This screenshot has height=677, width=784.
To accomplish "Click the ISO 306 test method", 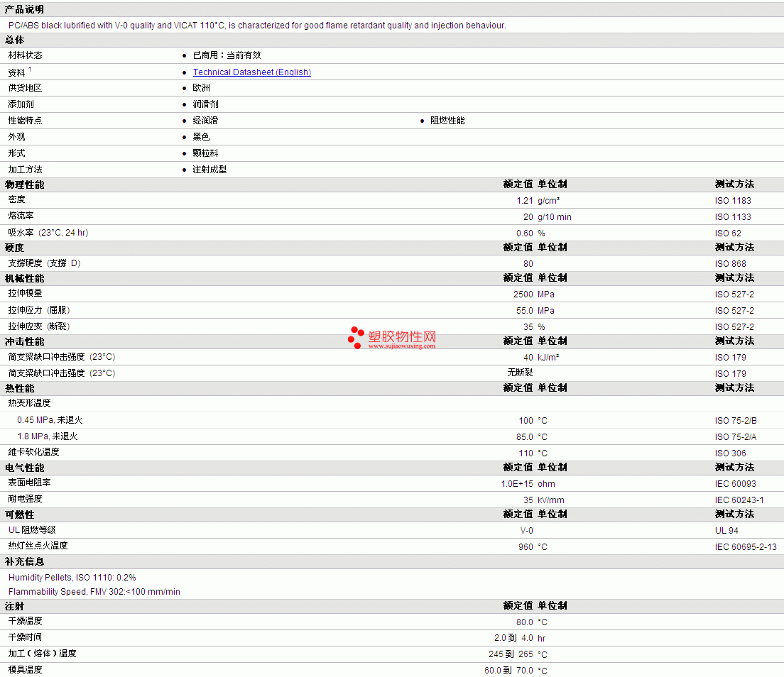I will (730, 453).
